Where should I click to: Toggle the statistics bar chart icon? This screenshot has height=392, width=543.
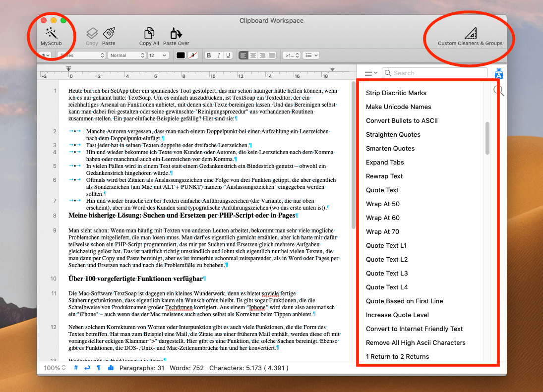(111, 368)
